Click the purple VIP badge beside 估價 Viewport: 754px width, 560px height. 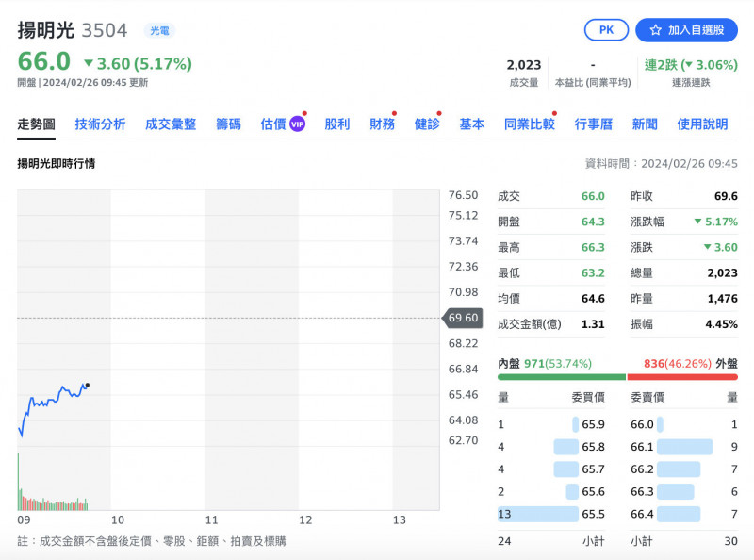click(x=297, y=124)
